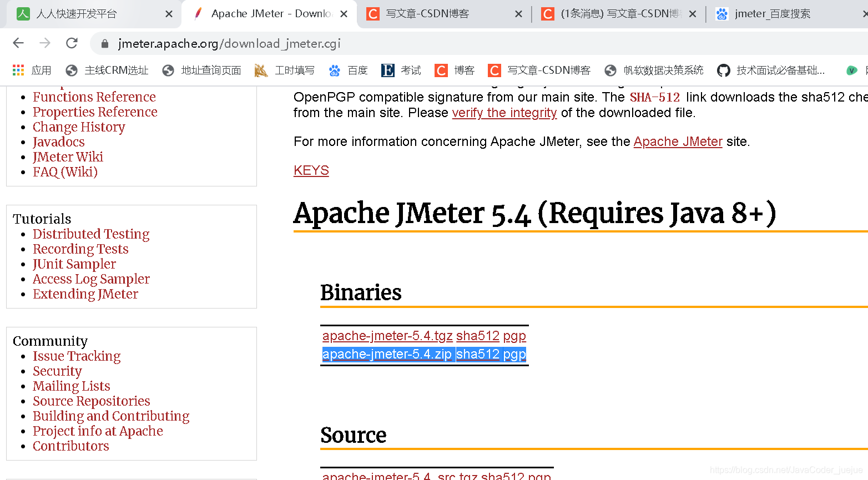Go back with the browser back arrow
The height and width of the screenshot is (480, 868).
18,43
